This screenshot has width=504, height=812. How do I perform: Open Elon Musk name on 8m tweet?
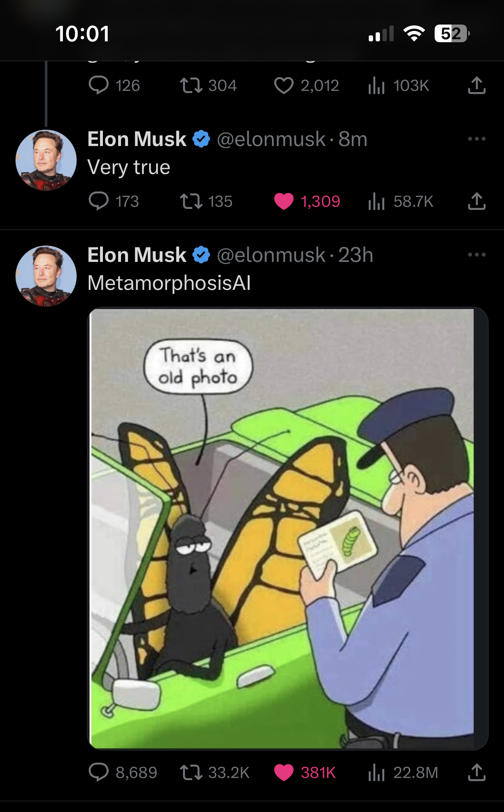pos(137,139)
